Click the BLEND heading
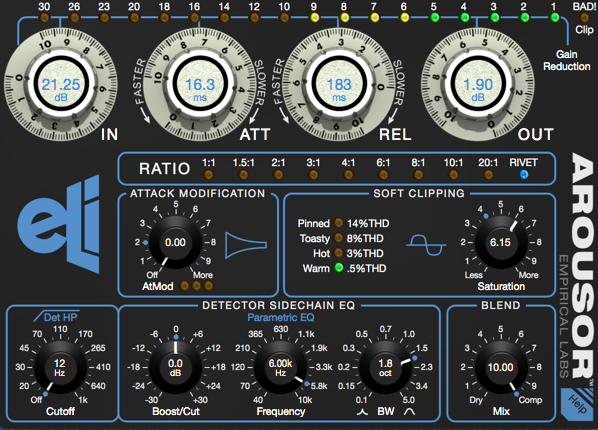 tap(500, 305)
